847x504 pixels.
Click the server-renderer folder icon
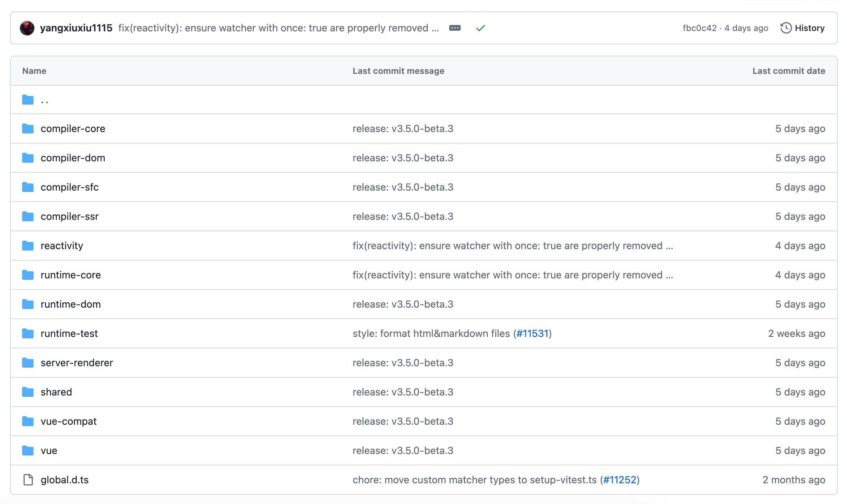tap(28, 363)
